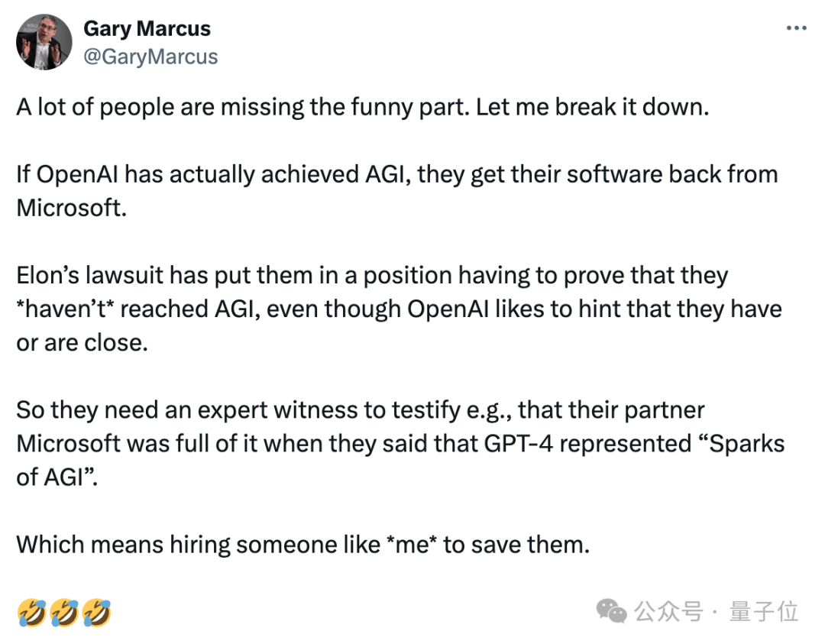Click the first laughing emoji
The height and width of the screenshot is (644, 825).
pos(30,612)
